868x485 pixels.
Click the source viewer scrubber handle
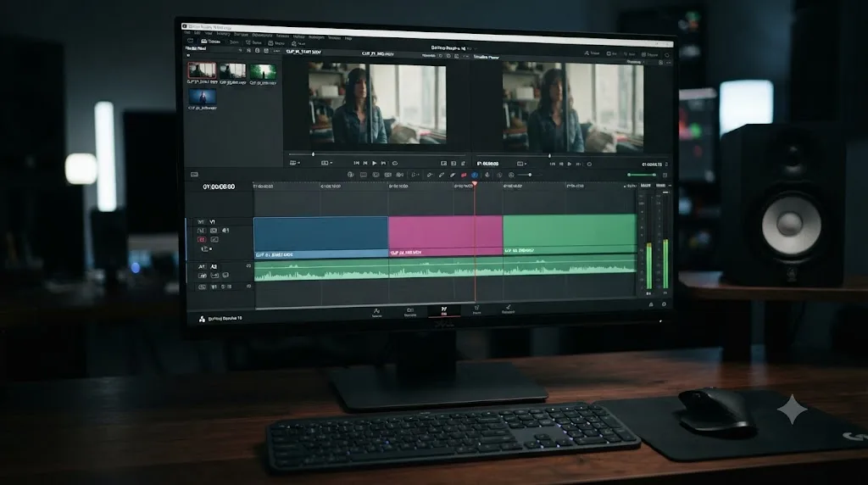pyautogui.click(x=314, y=154)
